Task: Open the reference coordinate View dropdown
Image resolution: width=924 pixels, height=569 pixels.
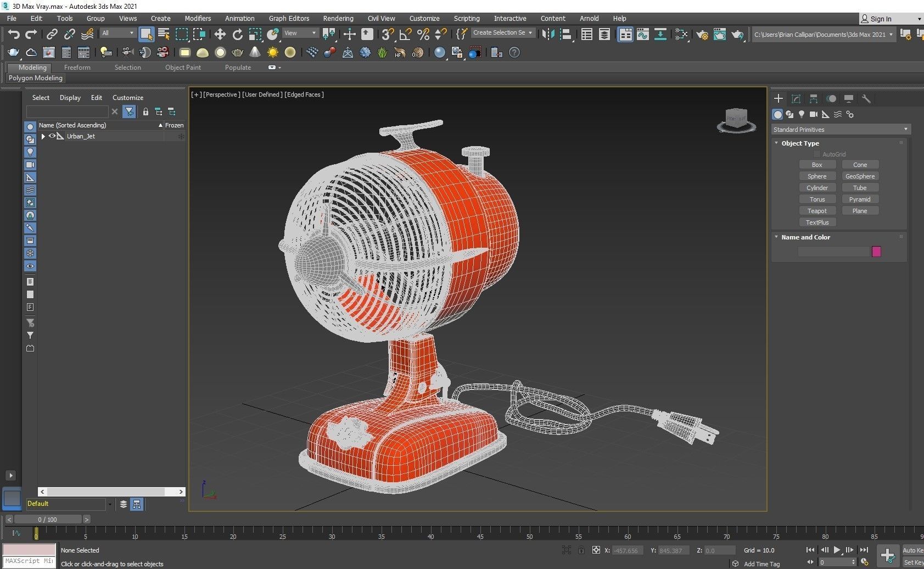Action: (300, 33)
